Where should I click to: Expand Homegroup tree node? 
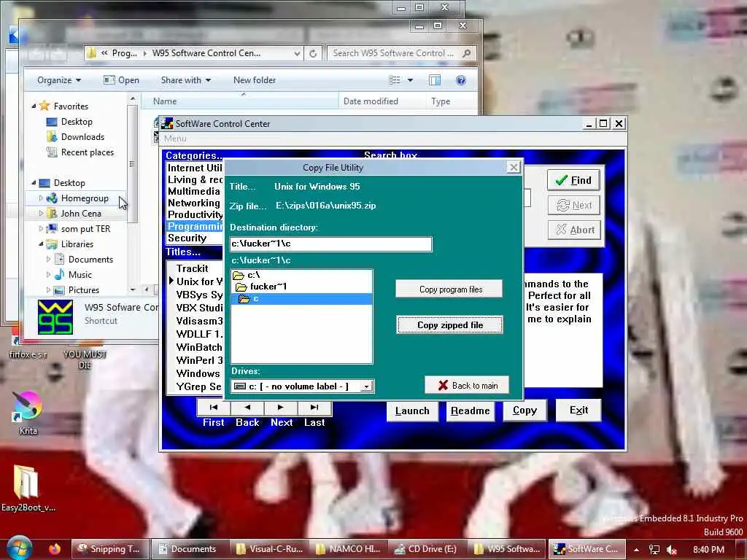[41, 198]
